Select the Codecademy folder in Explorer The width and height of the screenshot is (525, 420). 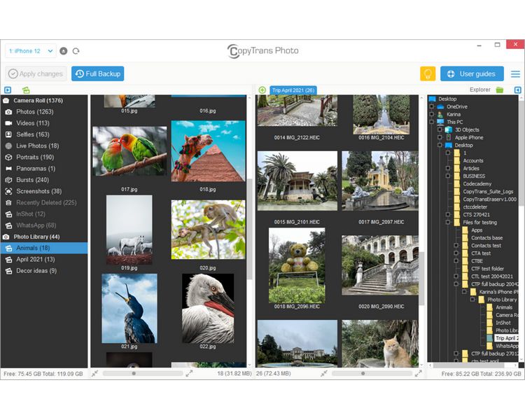pos(477,184)
